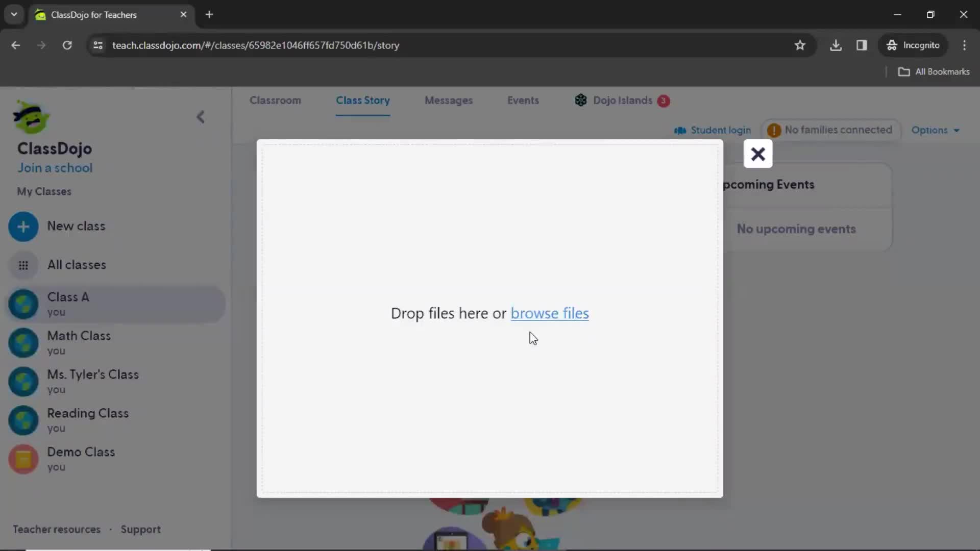Toggle the Classroom view tab
The image size is (980, 551).
pyautogui.click(x=275, y=100)
